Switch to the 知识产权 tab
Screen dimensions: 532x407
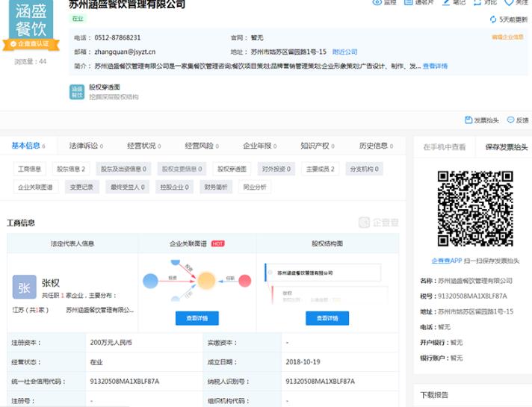[x=318, y=146]
